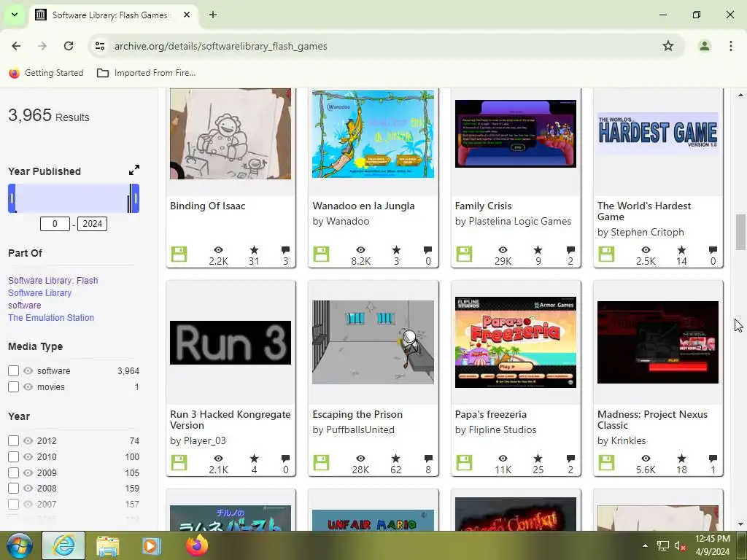Open site information icon in address bar

point(100,46)
